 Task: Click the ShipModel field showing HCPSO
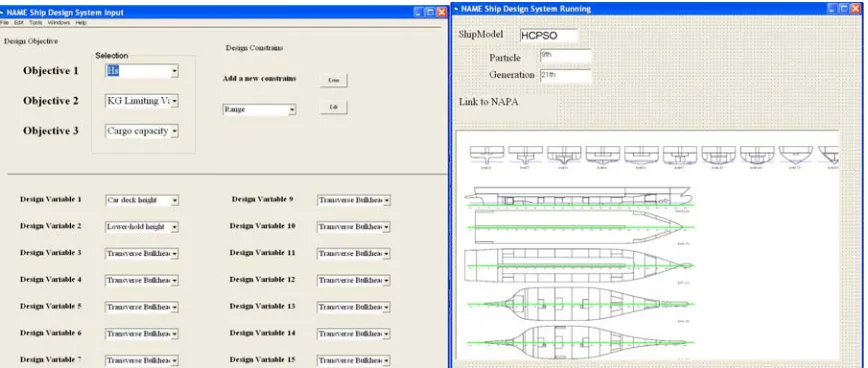pos(548,35)
